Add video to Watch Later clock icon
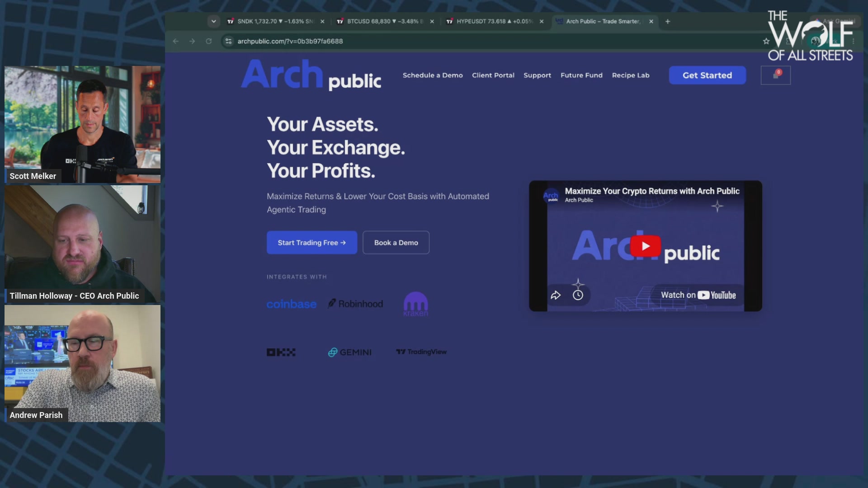 [578, 295]
